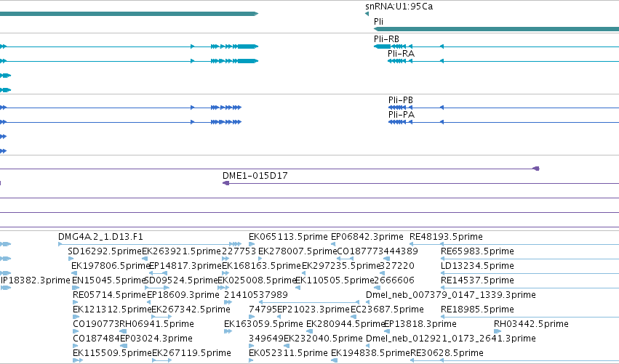The height and width of the screenshot is (364, 619).
Task: Open the Dmel_neb_012921_0173_2641.3prime label
Action: pos(451,339)
